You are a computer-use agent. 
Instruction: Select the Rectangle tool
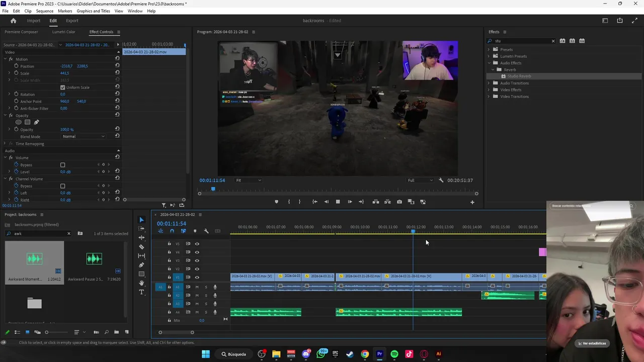(x=141, y=274)
